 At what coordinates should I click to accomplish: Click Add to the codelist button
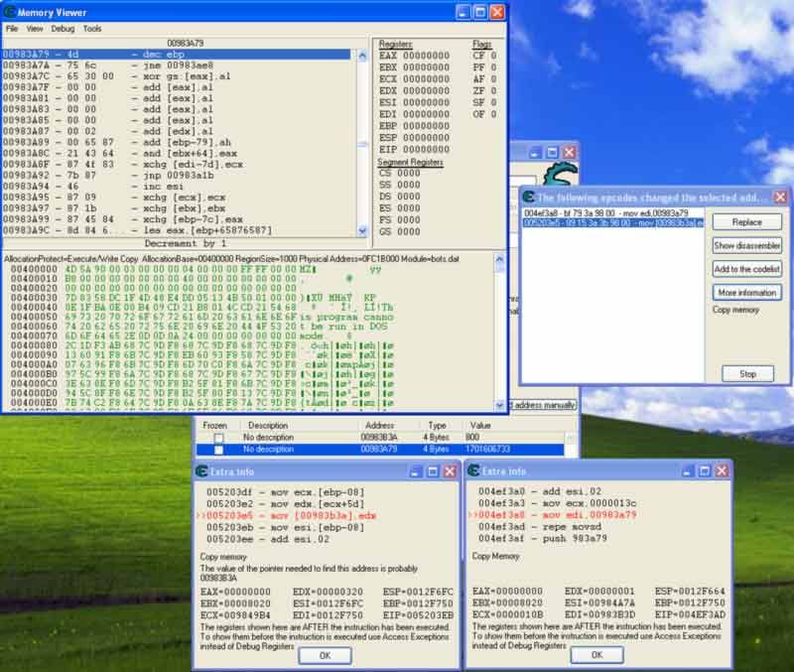click(747, 269)
